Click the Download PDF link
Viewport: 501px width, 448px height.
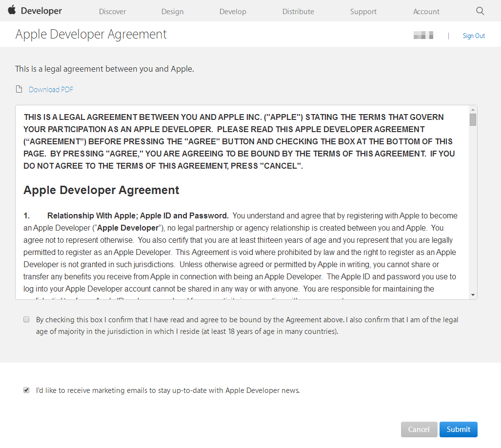click(51, 89)
